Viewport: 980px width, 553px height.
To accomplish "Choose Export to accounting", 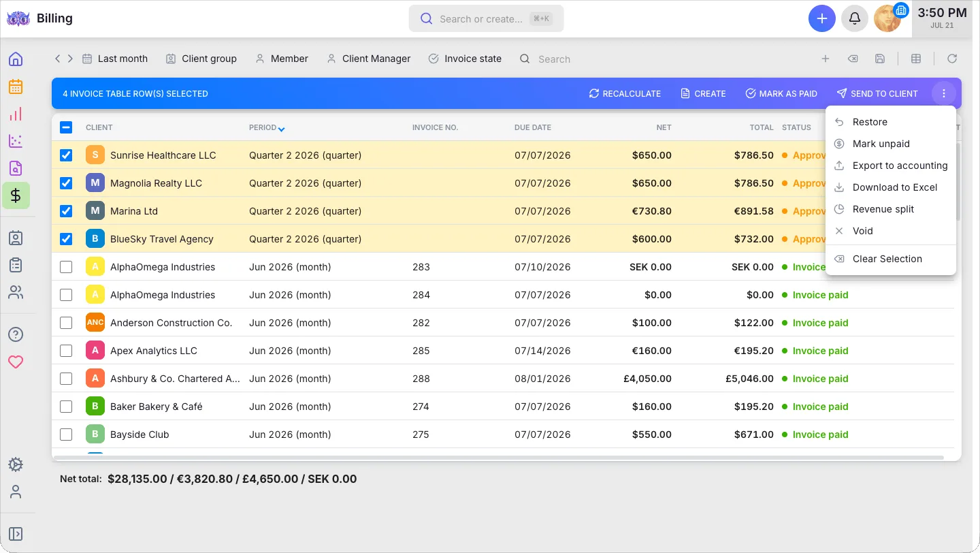I will click(x=891, y=165).
